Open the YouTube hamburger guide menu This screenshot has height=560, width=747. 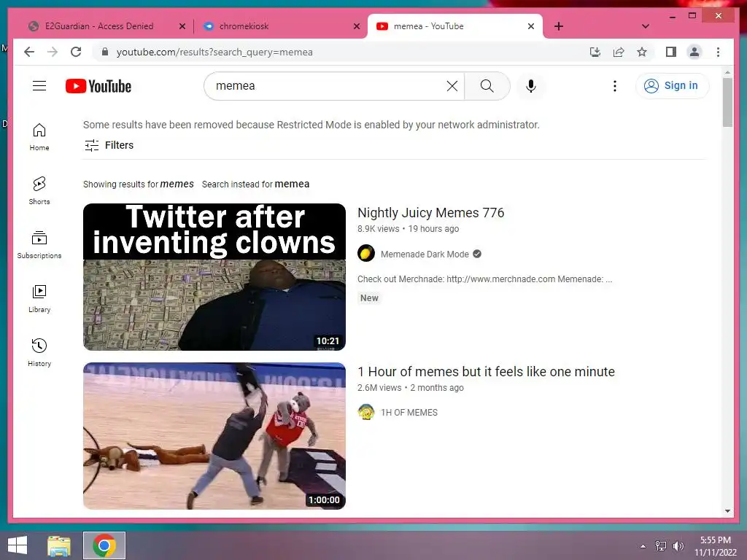(x=39, y=86)
